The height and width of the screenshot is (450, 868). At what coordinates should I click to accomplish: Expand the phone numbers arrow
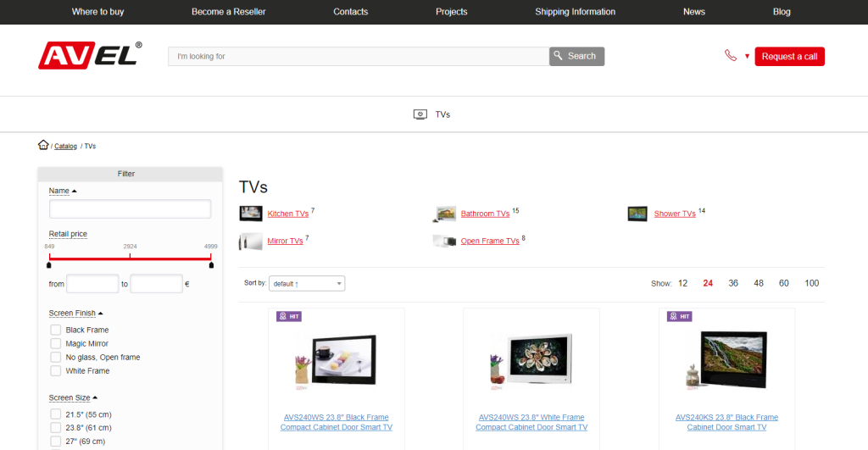coord(747,57)
